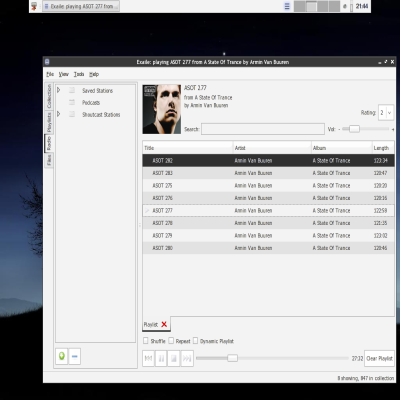Select the ASOT 283 track row
This screenshot has width=400, height=400.
pyautogui.click(x=269, y=173)
